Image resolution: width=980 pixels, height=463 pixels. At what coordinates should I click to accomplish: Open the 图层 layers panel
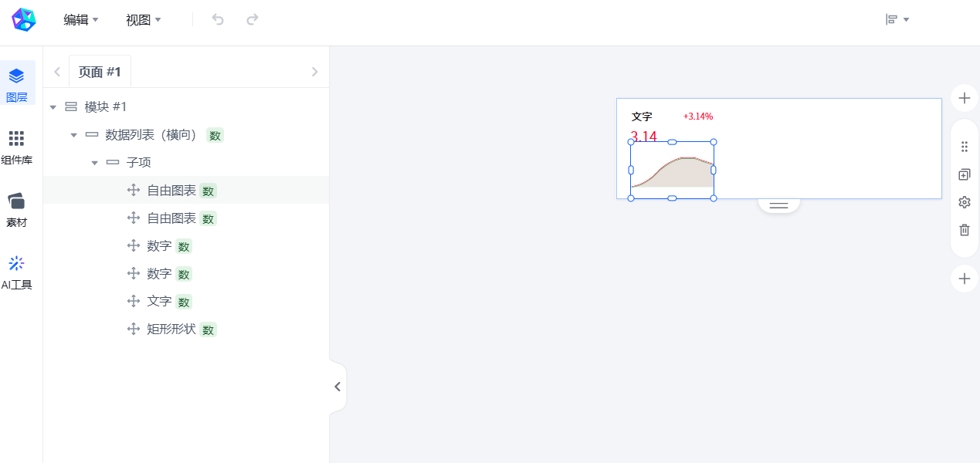(x=16, y=83)
